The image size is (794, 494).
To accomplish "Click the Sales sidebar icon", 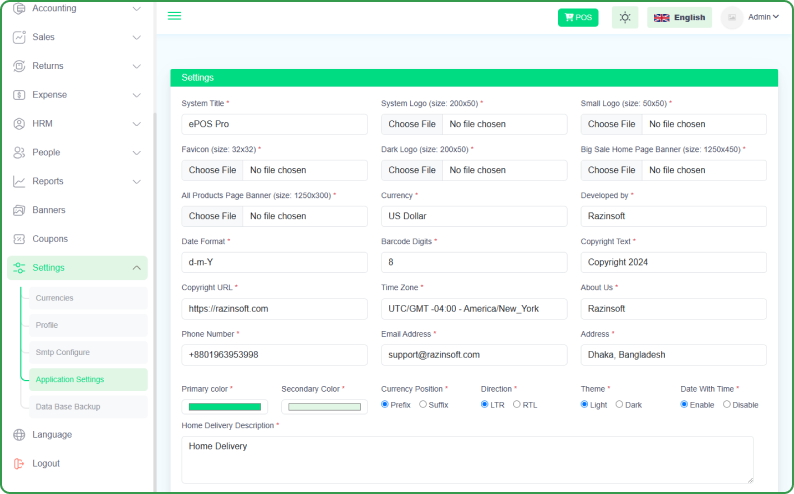I will (x=19, y=37).
